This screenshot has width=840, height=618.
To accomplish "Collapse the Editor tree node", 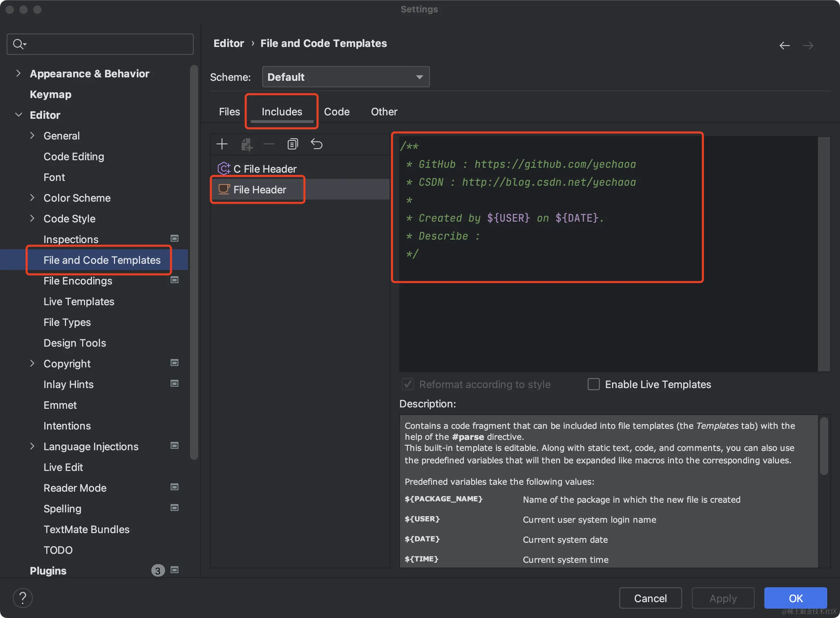I will click(x=18, y=115).
